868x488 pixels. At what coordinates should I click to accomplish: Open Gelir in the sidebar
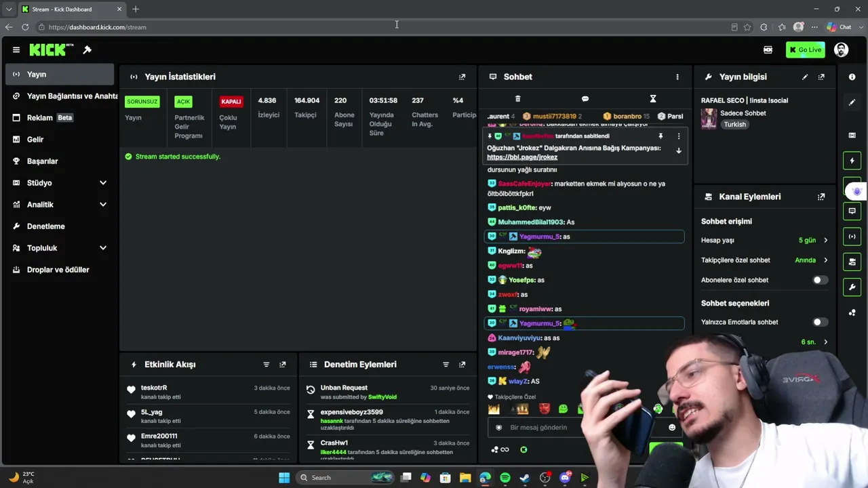tap(60, 140)
